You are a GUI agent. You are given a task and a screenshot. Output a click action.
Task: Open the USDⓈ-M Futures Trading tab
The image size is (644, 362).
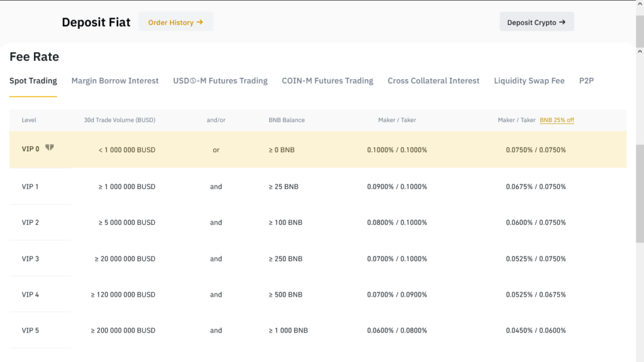[x=220, y=80]
